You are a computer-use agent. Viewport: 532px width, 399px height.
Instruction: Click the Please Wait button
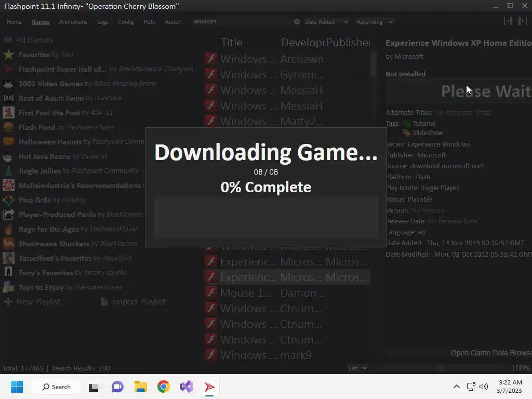(x=459, y=91)
